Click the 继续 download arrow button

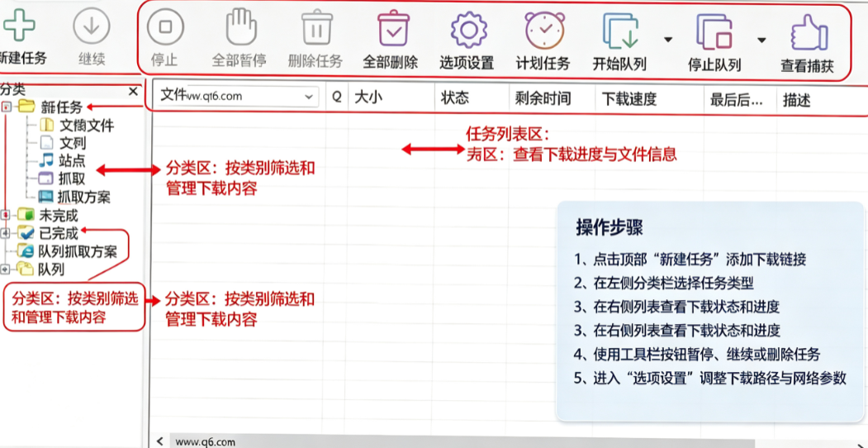click(92, 26)
